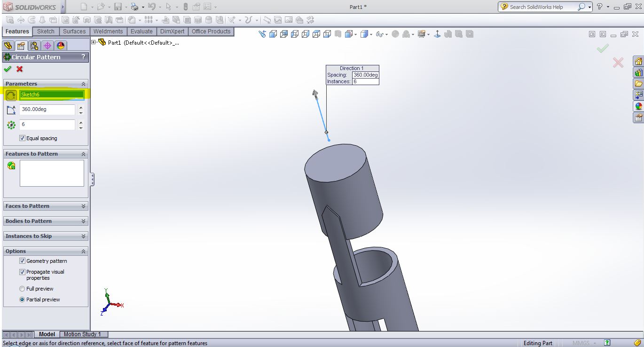Open the Evaluate tab
This screenshot has height=347, width=644.
point(141,32)
